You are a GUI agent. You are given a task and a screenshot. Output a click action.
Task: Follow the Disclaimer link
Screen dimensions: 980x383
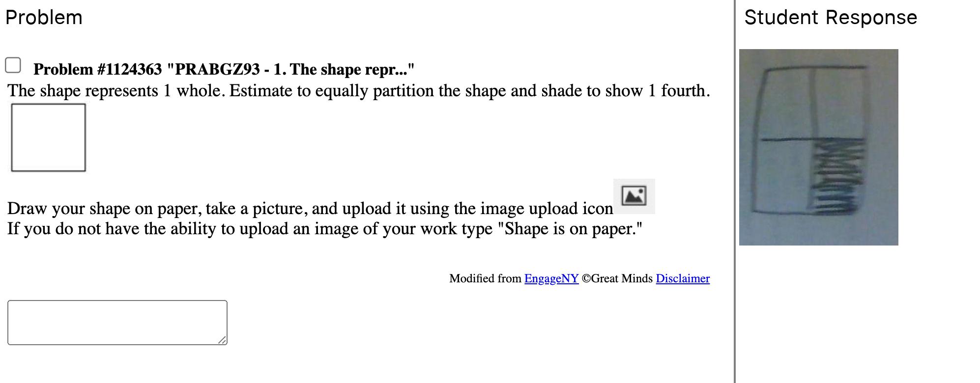click(x=682, y=278)
